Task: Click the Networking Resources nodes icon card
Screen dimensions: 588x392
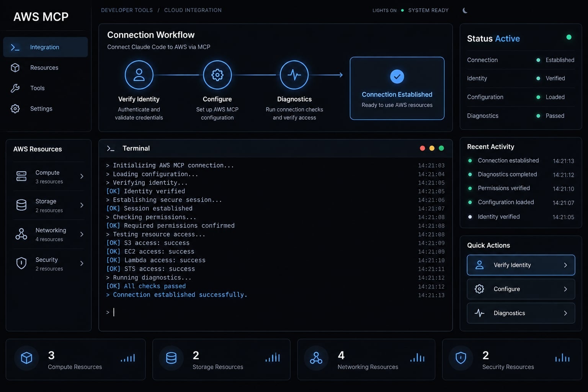Action: (316, 358)
